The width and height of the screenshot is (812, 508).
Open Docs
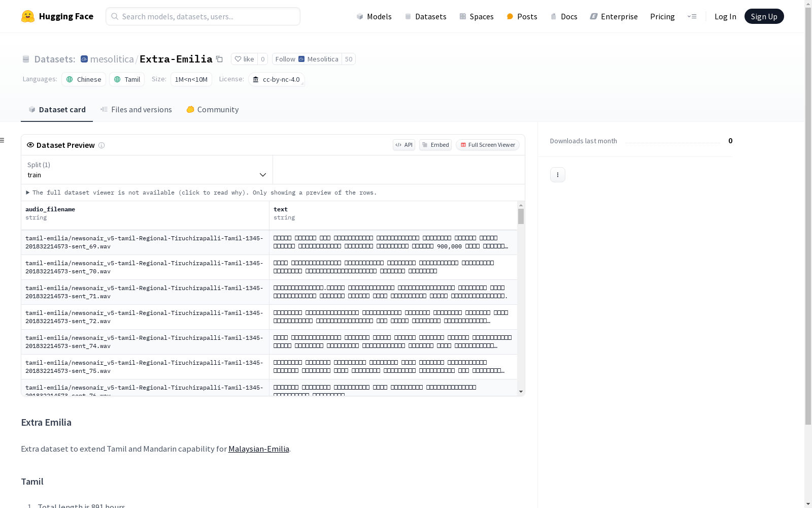(564, 16)
